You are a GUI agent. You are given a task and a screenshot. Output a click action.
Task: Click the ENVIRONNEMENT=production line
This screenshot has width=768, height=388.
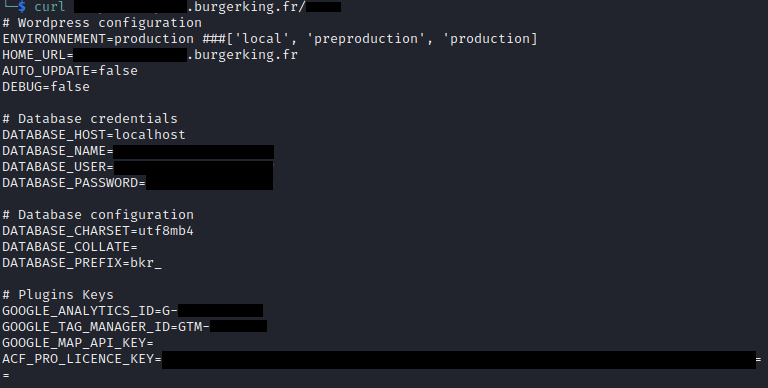pos(270,39)
